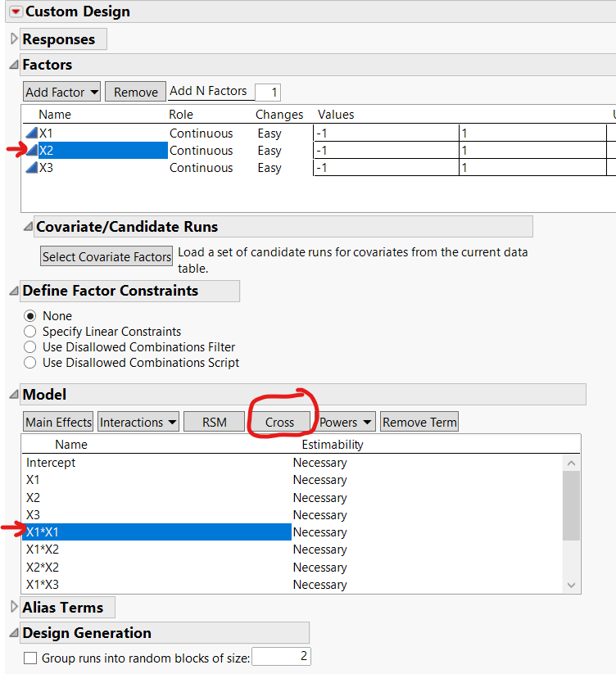The height and width of the screenshot is (674, 616).
Task: Click the Select Covariate Factors button
Action: pos(106,256)
